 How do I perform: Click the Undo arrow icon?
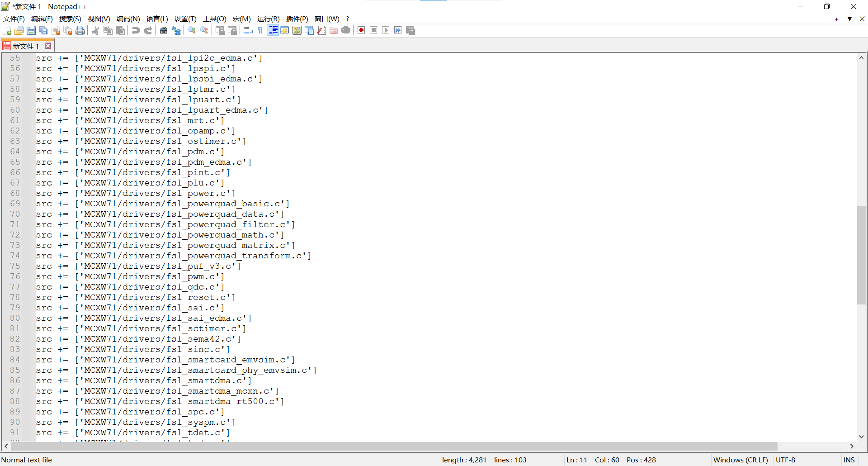[x=136, y=30]
